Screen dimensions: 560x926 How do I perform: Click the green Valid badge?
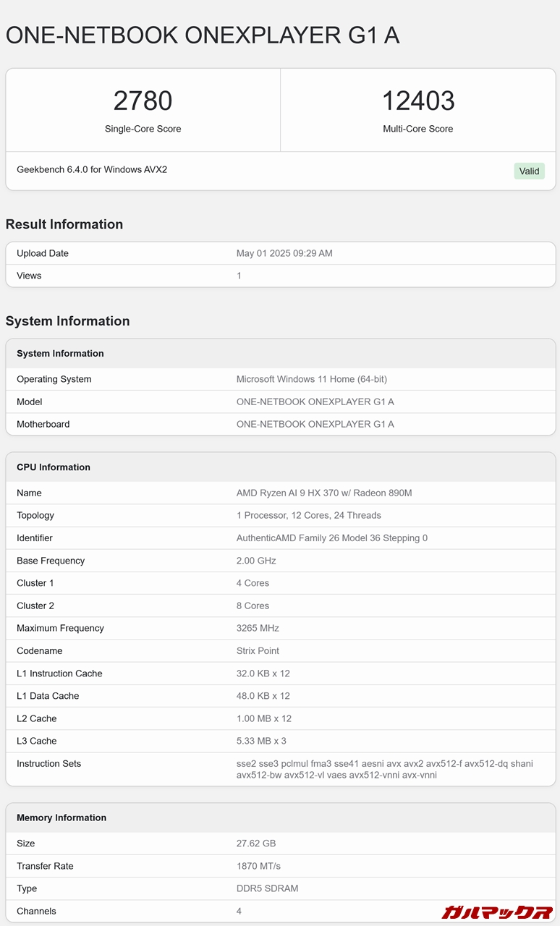(x=529, y=171)
